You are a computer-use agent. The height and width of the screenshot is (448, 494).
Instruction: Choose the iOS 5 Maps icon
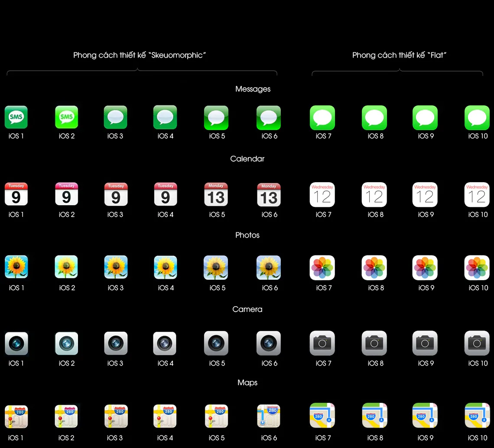216,416
